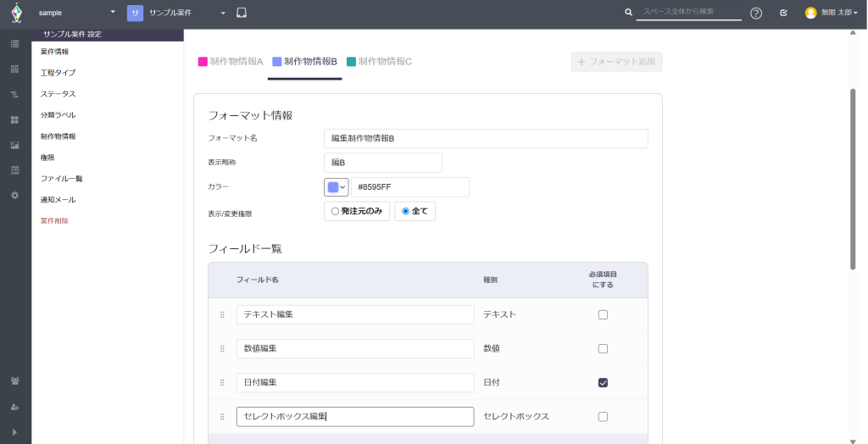Click the フォーマット追加 button

click(x=617, y=62)
